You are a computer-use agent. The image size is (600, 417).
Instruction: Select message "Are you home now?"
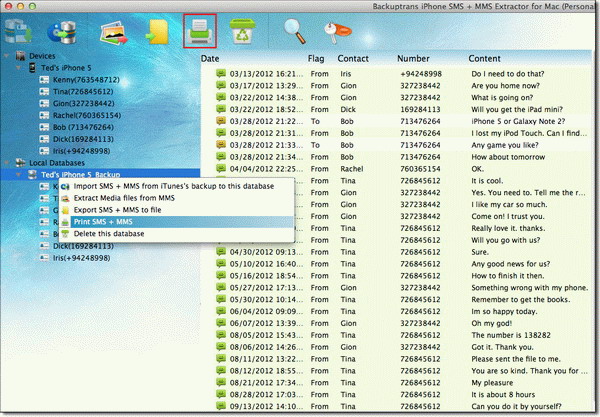[x=505, y=86]
